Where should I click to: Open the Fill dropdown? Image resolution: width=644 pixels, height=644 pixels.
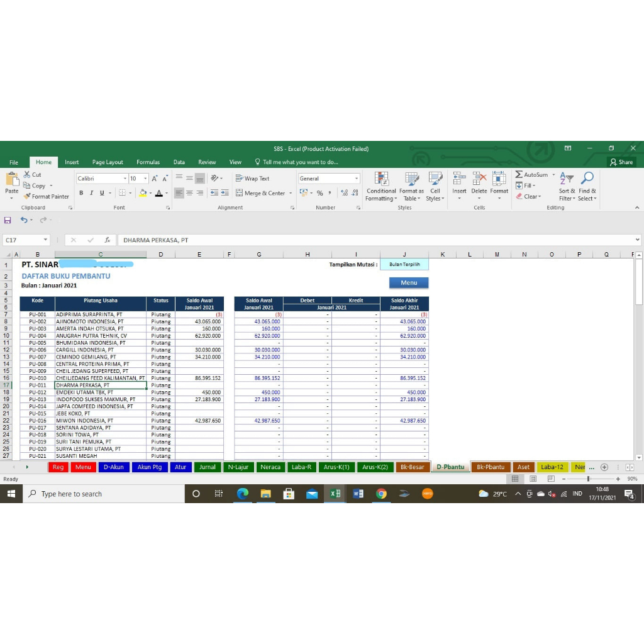[526, 186]
